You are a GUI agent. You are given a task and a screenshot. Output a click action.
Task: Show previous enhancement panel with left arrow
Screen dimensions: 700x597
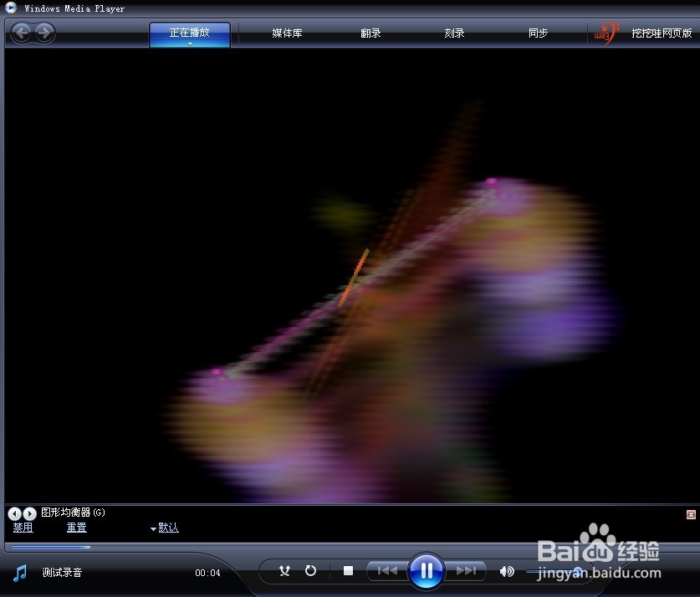(14, 513)
